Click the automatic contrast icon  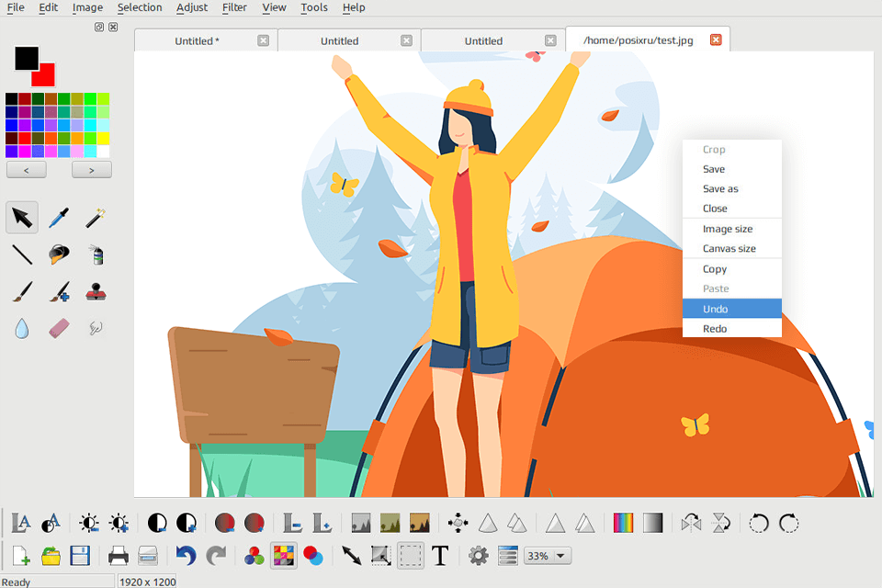[51, 524]
